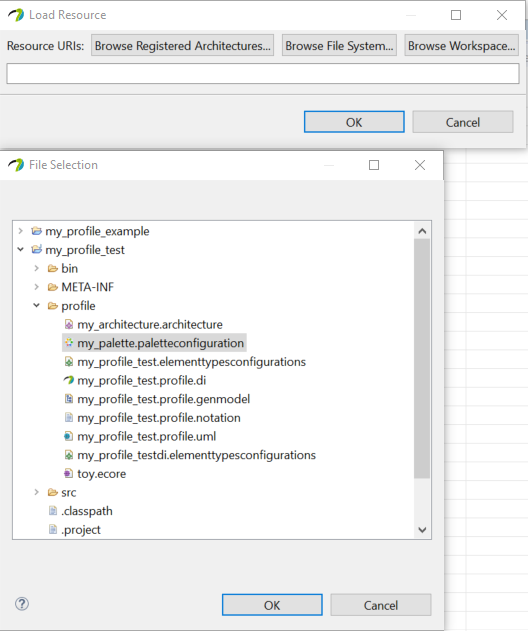Click the Browse File System button
528x631 pixels.
(339, 45)
